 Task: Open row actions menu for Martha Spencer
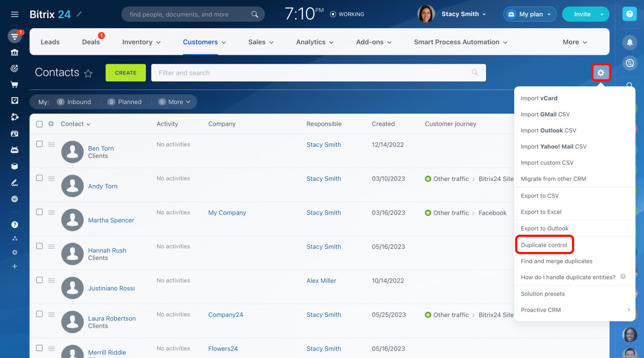pos(51,212)
